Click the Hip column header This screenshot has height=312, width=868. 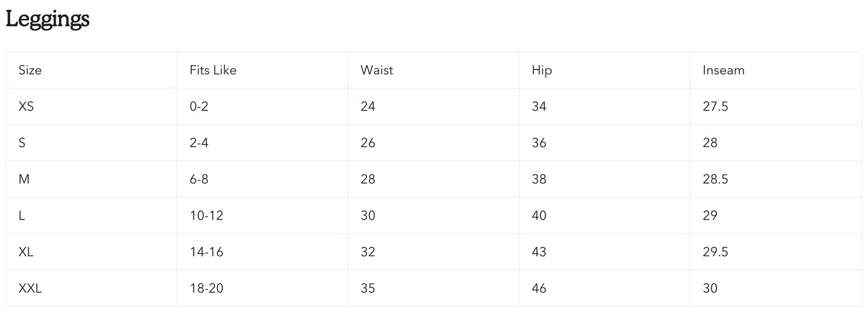click(541, 70)
